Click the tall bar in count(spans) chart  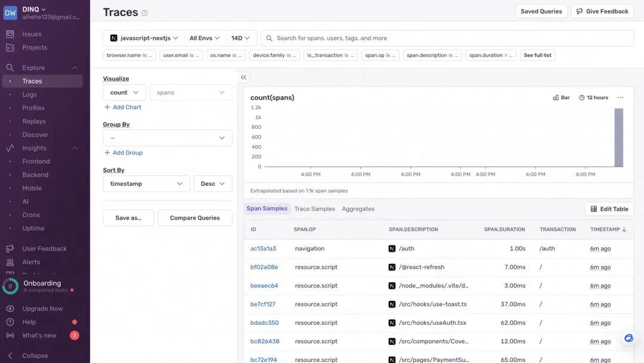pyautogui.click(x=618, y=137)
